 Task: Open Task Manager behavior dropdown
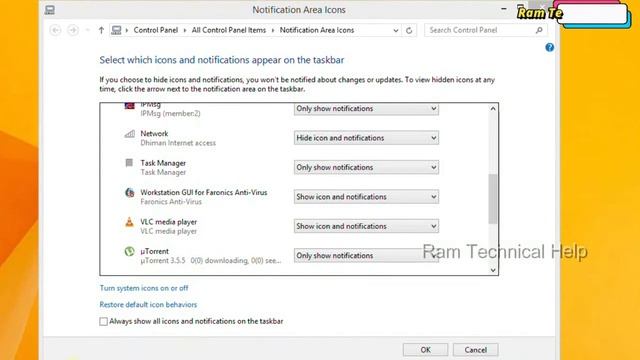pos(366,167)
